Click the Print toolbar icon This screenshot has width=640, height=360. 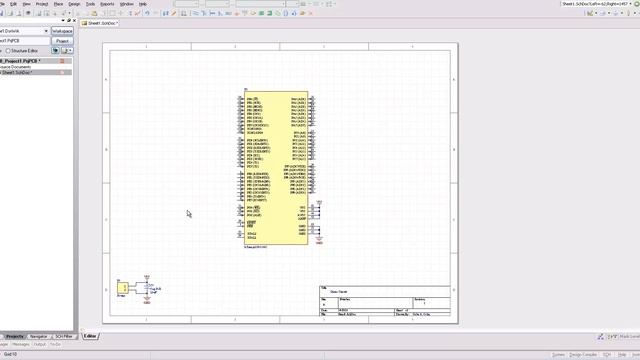pyautogui.click(x=10, y=13)
